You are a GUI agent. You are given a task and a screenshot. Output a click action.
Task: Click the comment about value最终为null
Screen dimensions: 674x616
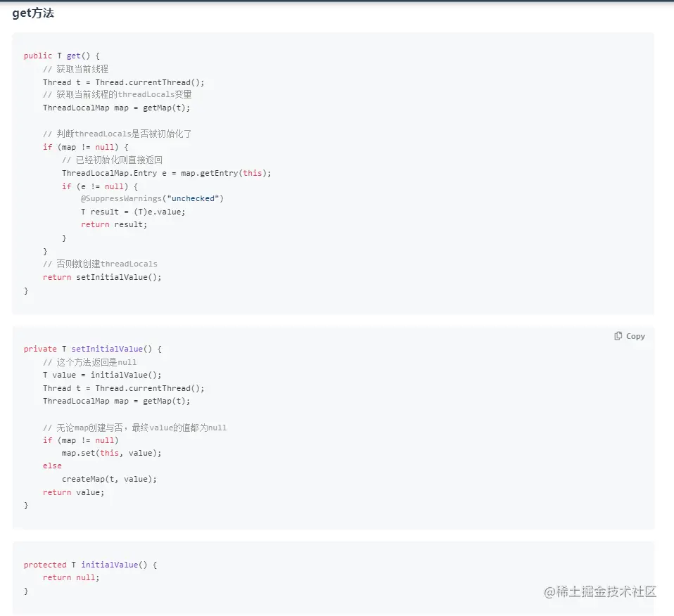[134, 428]
